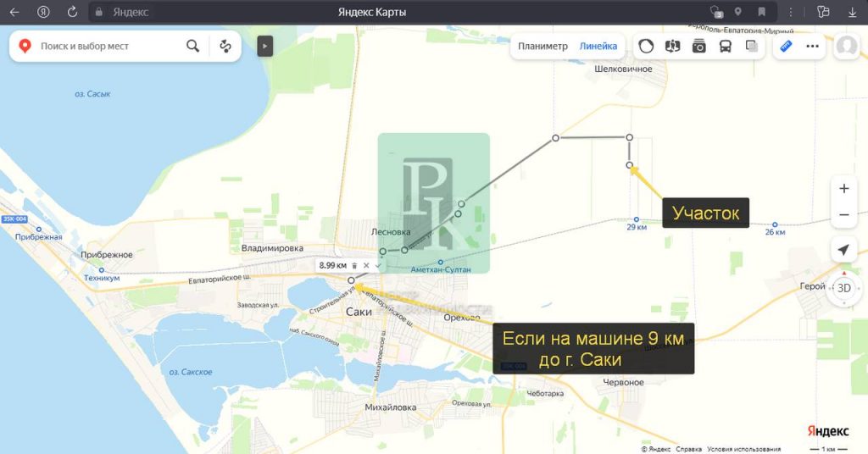Open the browser downloads icon
Screen dimensions: 868x454
853,12
